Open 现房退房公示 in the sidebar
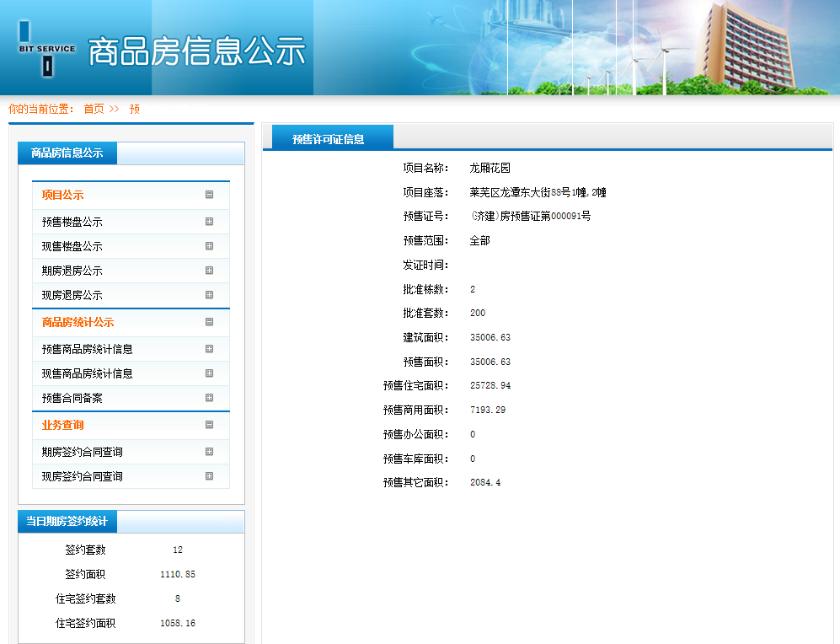This screenshot has width=840, height=644. point(72,295)
